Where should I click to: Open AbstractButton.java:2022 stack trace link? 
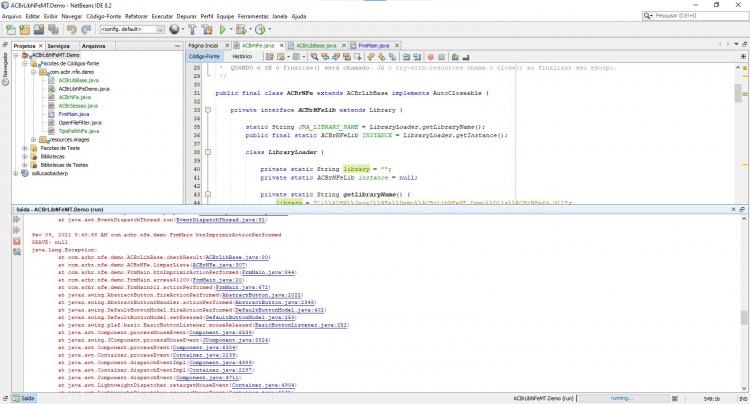[262, 295]
